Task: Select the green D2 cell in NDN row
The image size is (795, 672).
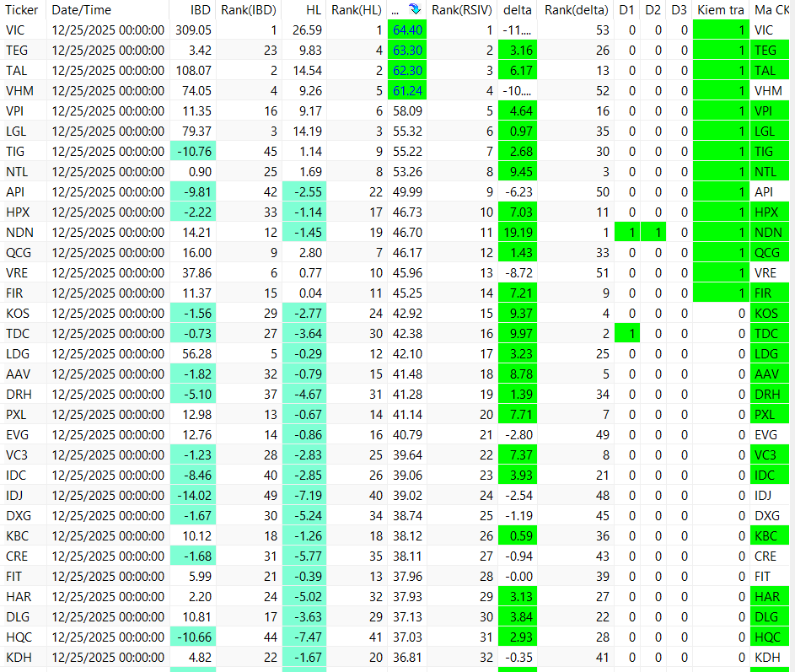Action: [653, 232]
